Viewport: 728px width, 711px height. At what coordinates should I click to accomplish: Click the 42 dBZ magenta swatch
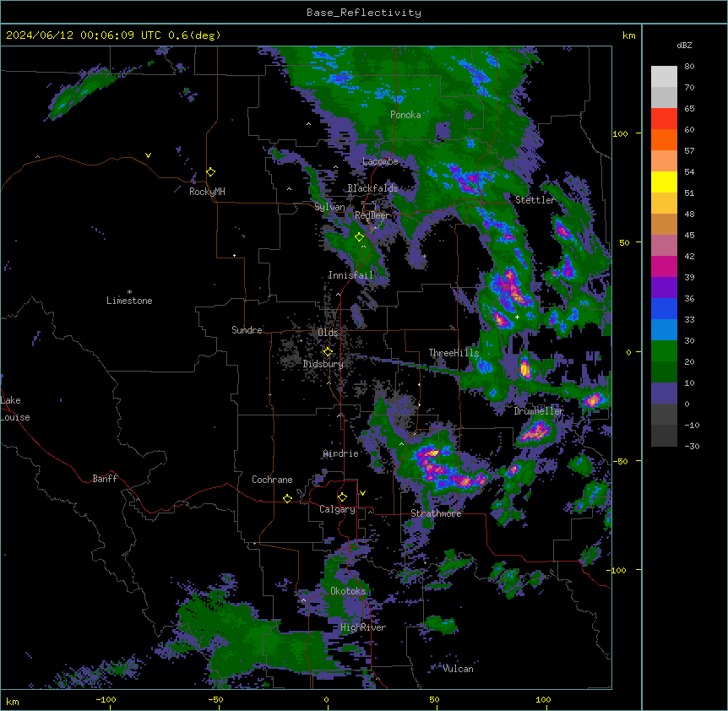[x=664, y=266]
